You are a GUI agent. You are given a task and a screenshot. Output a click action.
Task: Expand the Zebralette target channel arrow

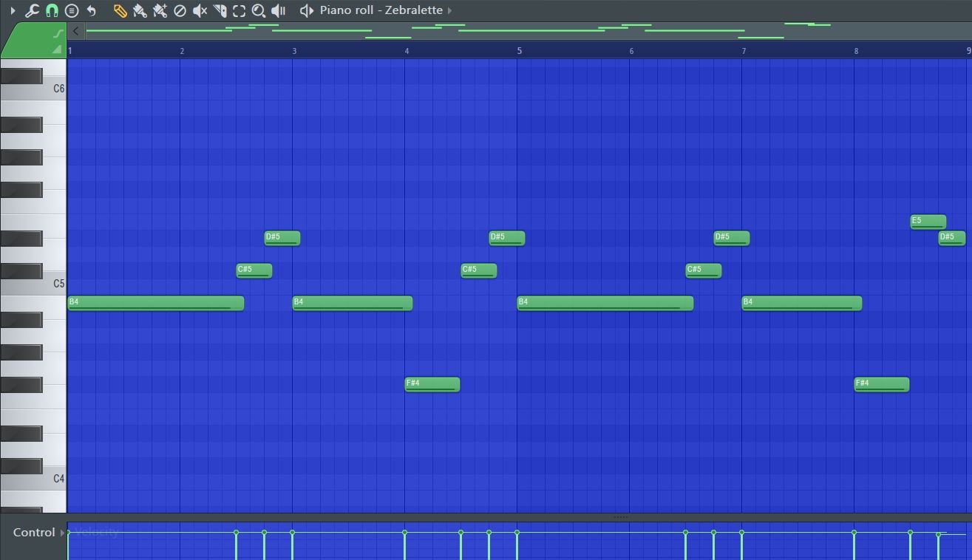[x=449, y=10]
